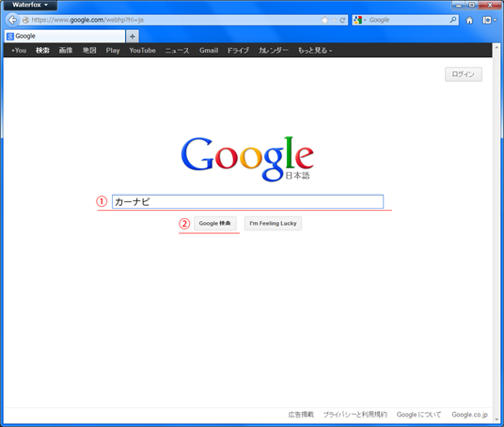Open Gmail from the Google bar

209,51
